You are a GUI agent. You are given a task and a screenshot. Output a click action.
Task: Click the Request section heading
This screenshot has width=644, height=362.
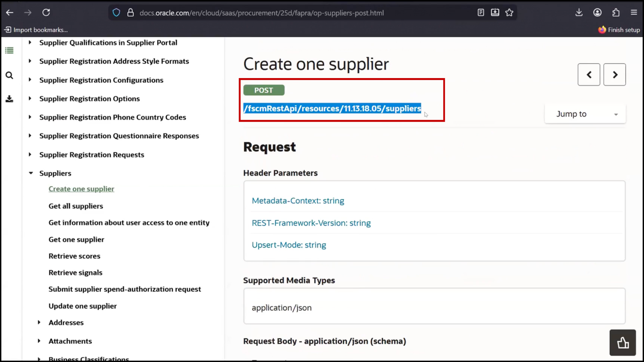click(x=270, y=147)
